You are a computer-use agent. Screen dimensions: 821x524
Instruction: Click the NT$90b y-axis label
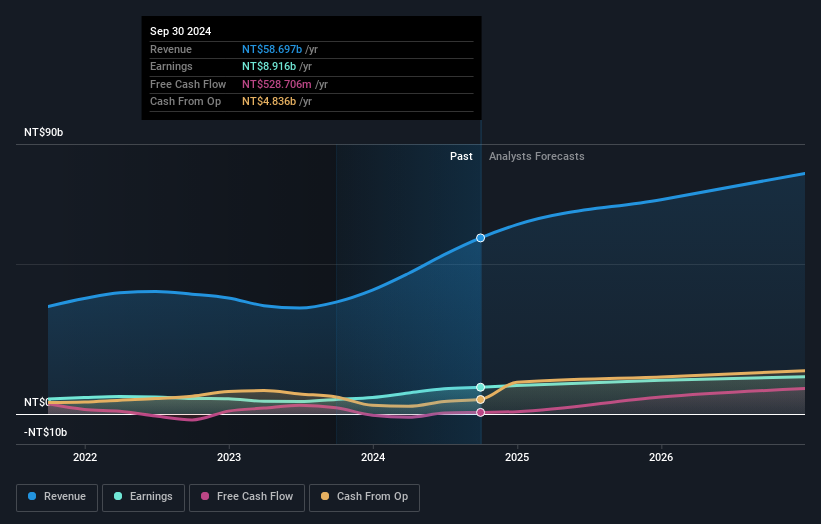coord(43,132)
